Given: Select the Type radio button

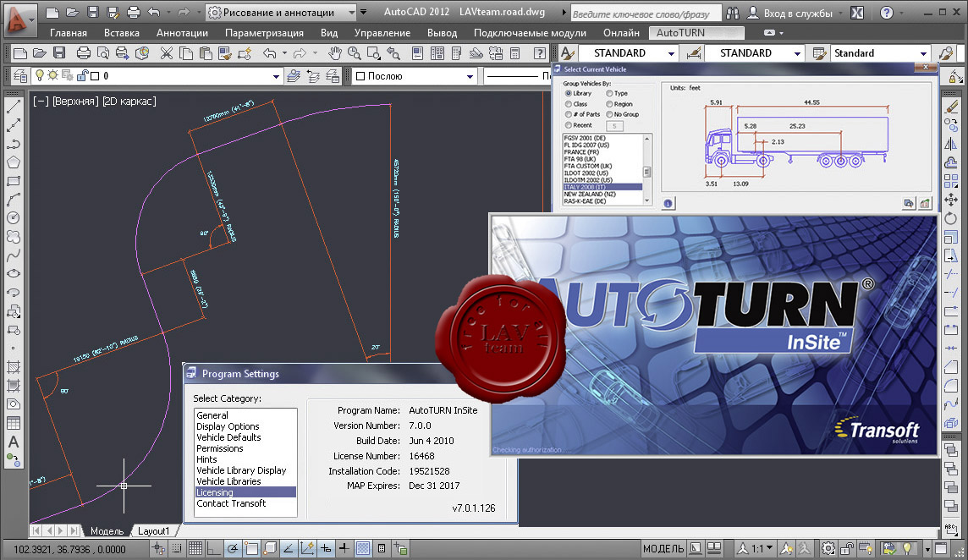Looking at the screenshot, I should [x=609, y=93].
